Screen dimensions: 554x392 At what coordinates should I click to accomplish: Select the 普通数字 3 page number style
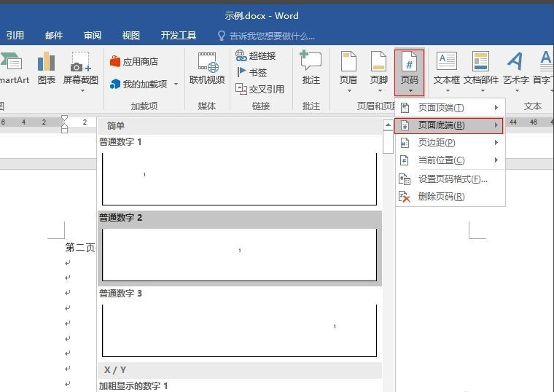tap(239, 324)
